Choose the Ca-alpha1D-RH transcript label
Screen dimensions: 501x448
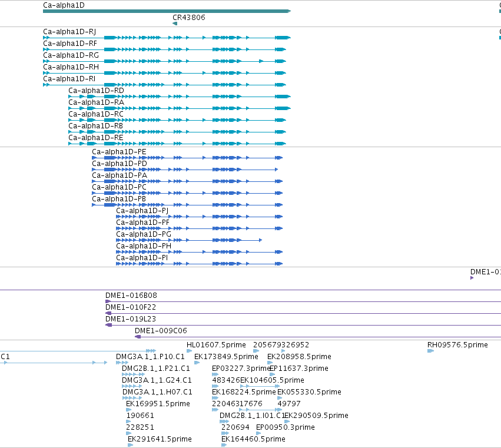coord(71,67)
